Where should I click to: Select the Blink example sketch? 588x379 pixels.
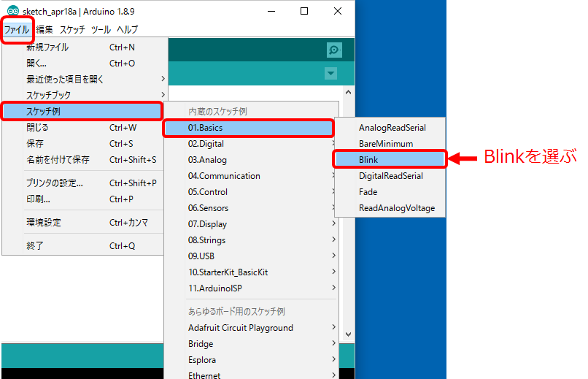[390, 160]
